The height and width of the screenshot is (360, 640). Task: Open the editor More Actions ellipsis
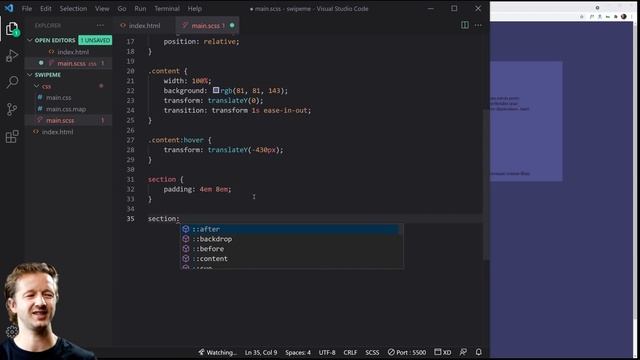point(478,25)
